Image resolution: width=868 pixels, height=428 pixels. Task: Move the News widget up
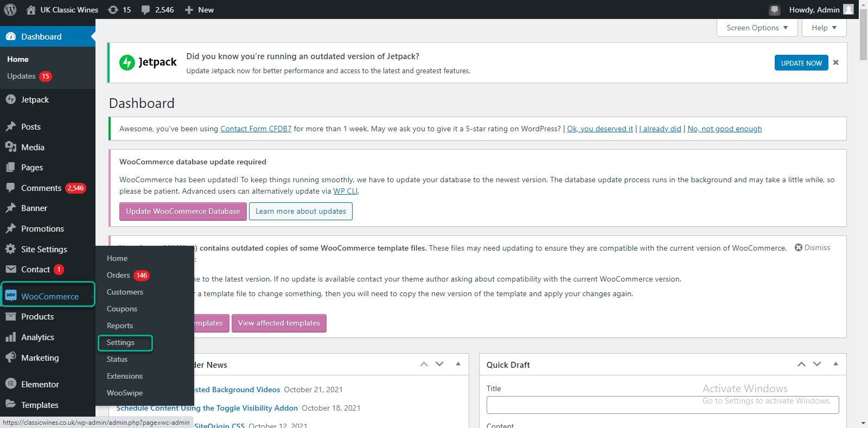[x=424, y=364]
